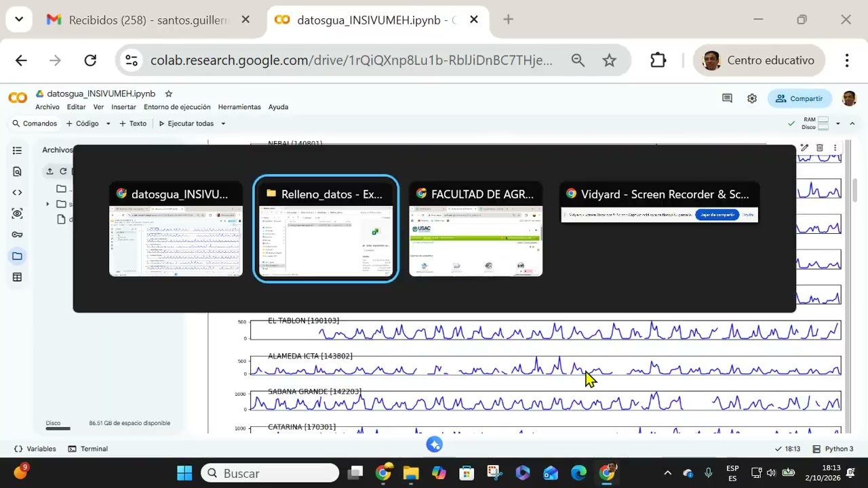Open the Ejecutar todas dropdown arrow

[x=222, y=123]
